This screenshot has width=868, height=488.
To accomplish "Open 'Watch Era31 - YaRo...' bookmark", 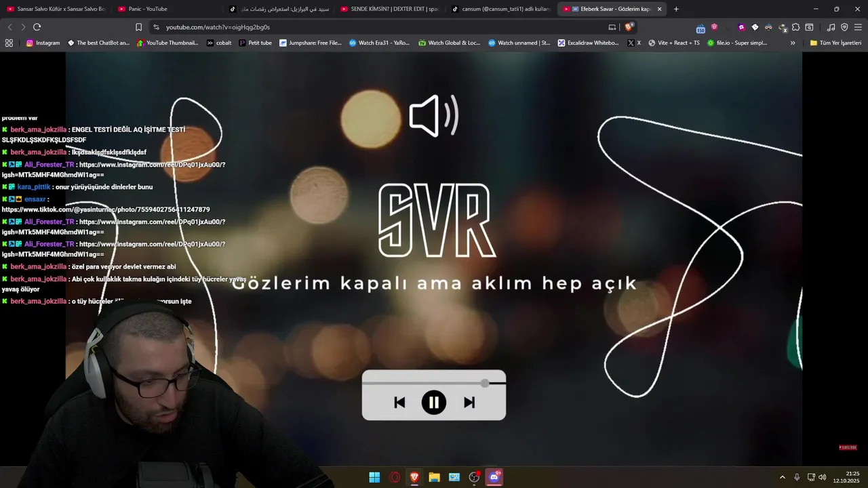I will [x=379, y=43].
